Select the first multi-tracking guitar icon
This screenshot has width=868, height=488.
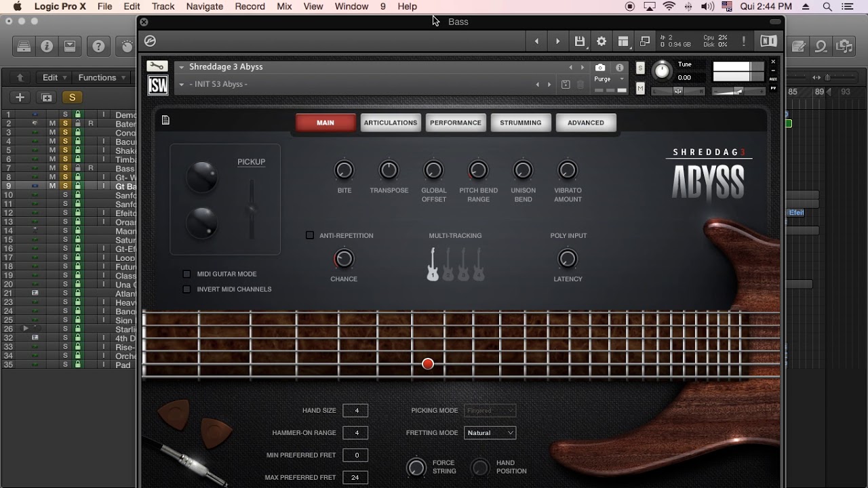[433, 264]
